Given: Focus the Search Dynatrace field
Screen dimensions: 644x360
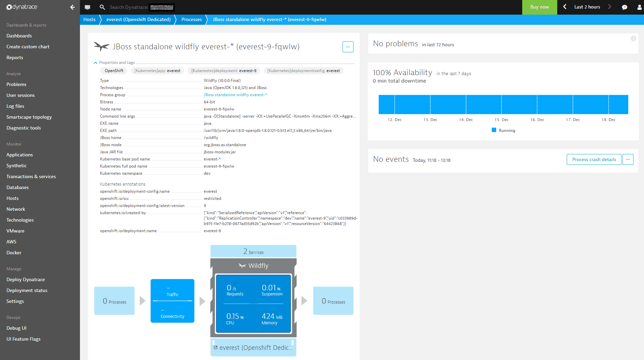Looking at the screenshot, I should (x=142, y=7).
